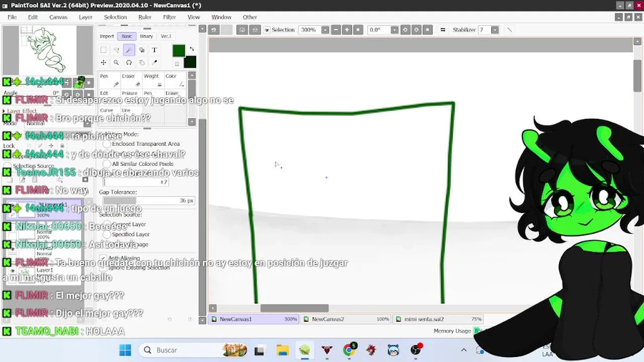Open the zoom percentage dropdown
The height and width of the screenshot is (362, 644).
[325, 30]
